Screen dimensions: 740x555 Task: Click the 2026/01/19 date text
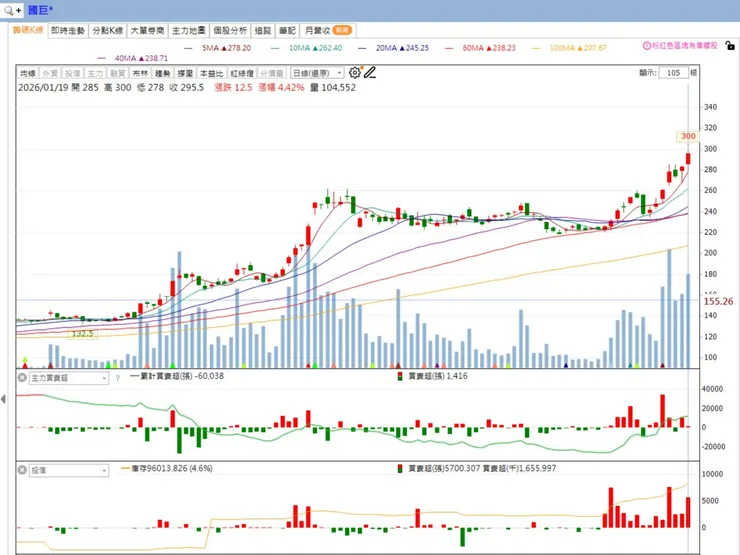(43, 88)
